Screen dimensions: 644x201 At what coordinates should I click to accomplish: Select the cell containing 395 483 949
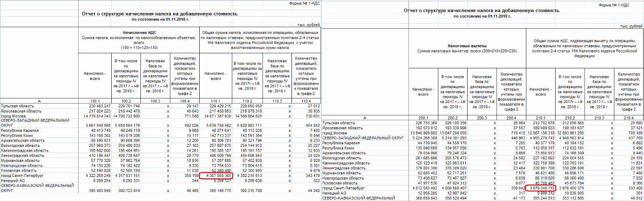[x=94, y=191]
